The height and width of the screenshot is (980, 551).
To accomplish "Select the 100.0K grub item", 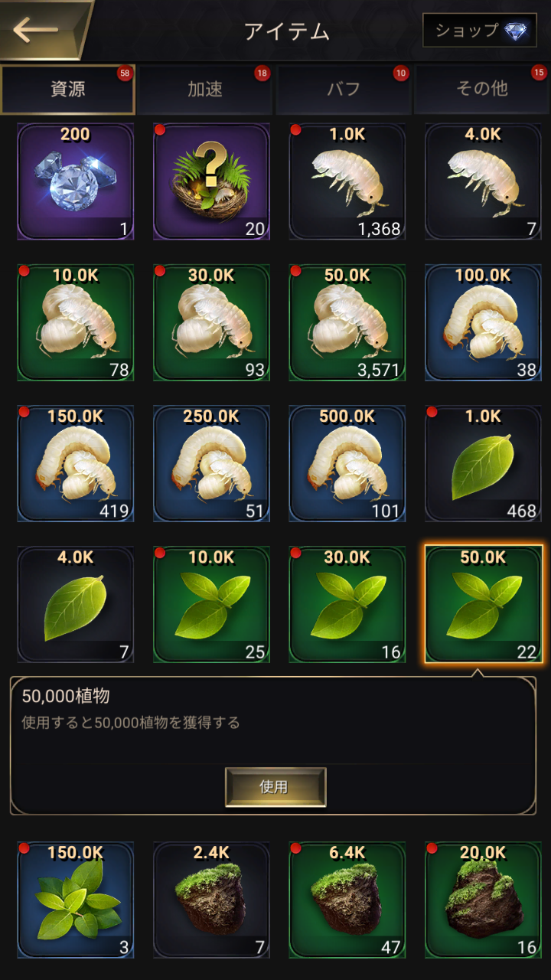I will (483, 323).
